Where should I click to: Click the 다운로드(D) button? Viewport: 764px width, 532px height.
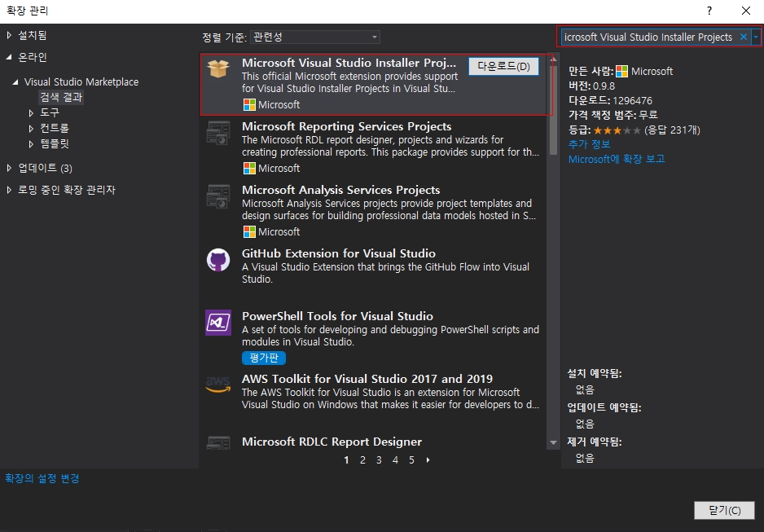(503, 66)
